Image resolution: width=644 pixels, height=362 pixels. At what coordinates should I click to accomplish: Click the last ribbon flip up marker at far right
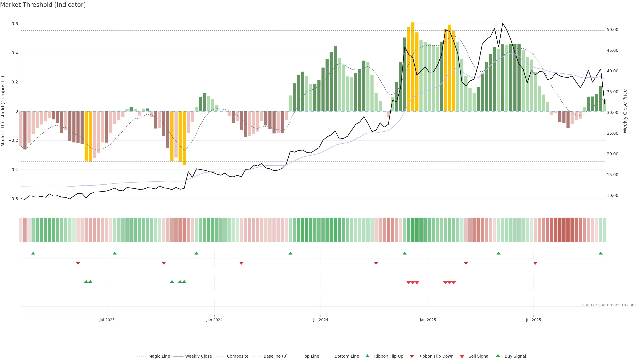(x=601, y=253)
